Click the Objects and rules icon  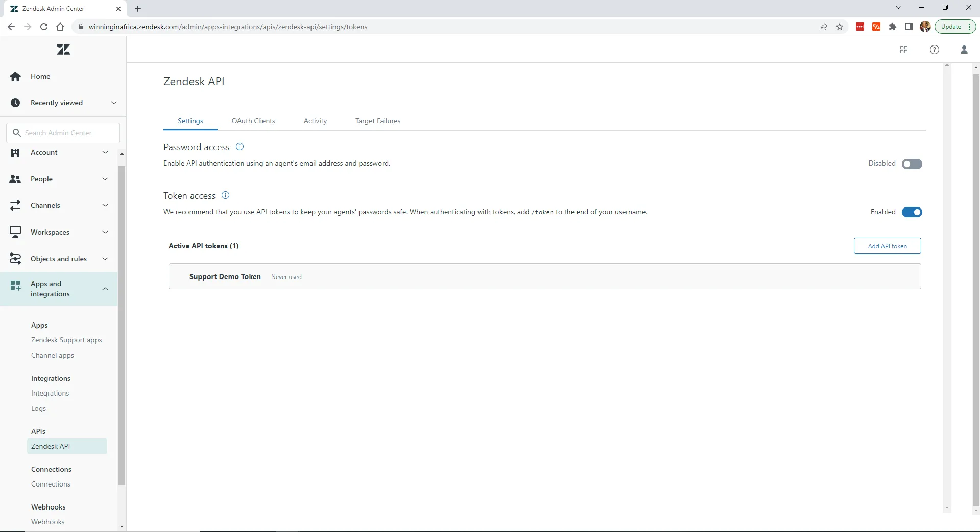(x=15, y=259)
